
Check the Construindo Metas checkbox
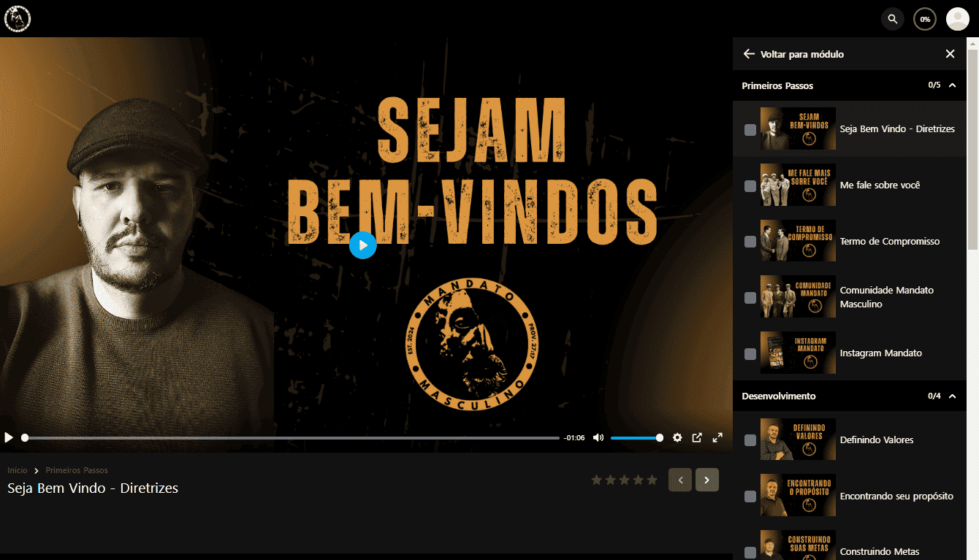pos(750,553)
